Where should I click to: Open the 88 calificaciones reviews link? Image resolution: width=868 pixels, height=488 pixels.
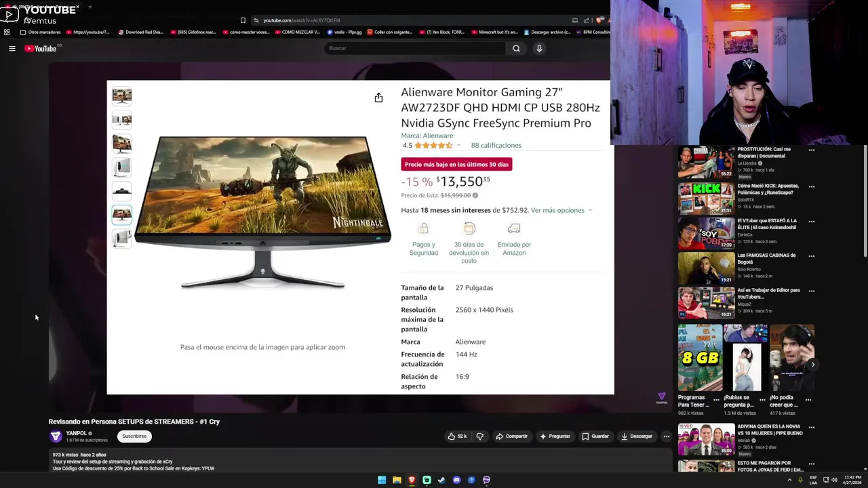496,145
